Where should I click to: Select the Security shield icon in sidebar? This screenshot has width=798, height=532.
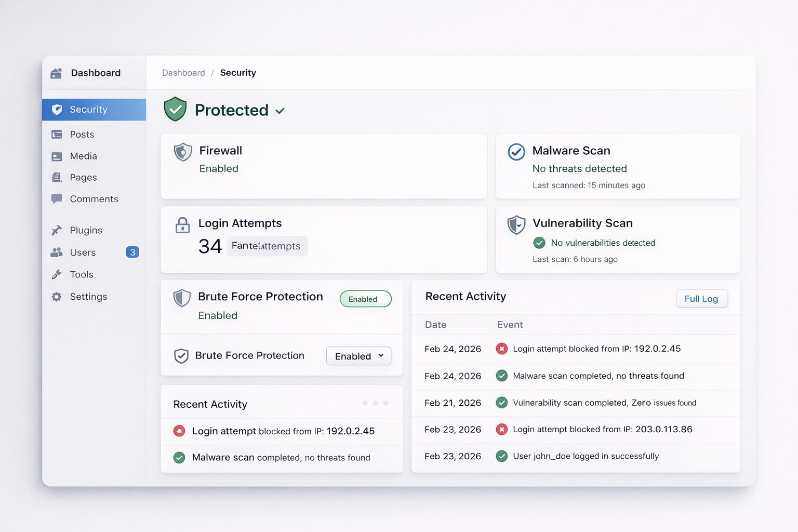point(57,109)
